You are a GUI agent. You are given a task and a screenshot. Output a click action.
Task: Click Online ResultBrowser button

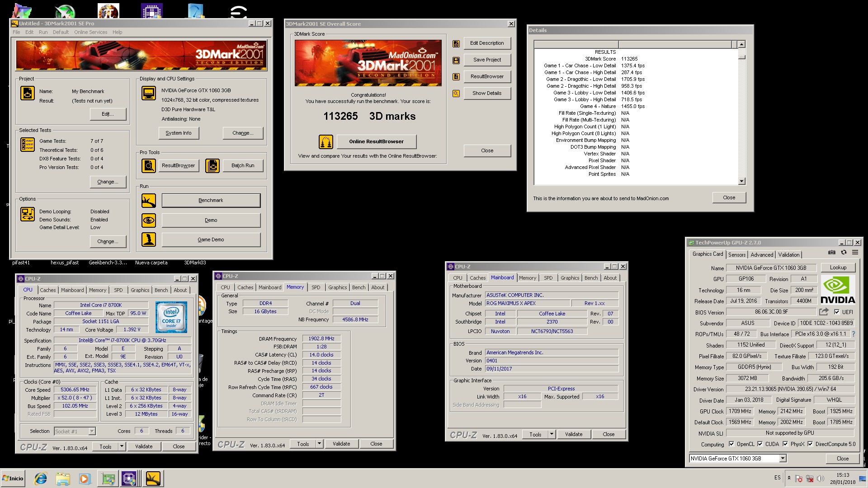(x=376, y=142)
